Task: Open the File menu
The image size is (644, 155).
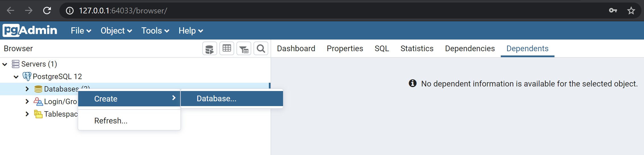Action: (x=81, y=31)
